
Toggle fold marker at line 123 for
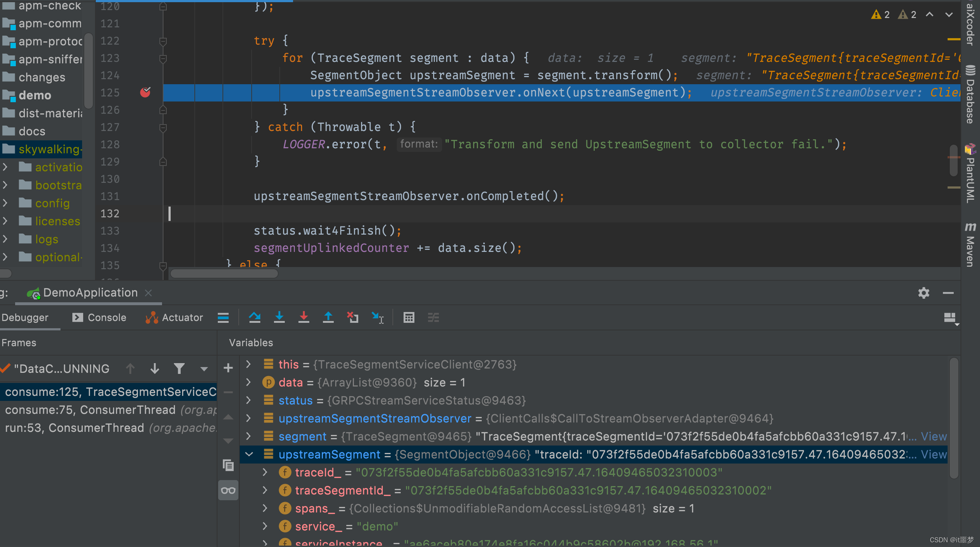pyautogui.click(x=163, y=58)
